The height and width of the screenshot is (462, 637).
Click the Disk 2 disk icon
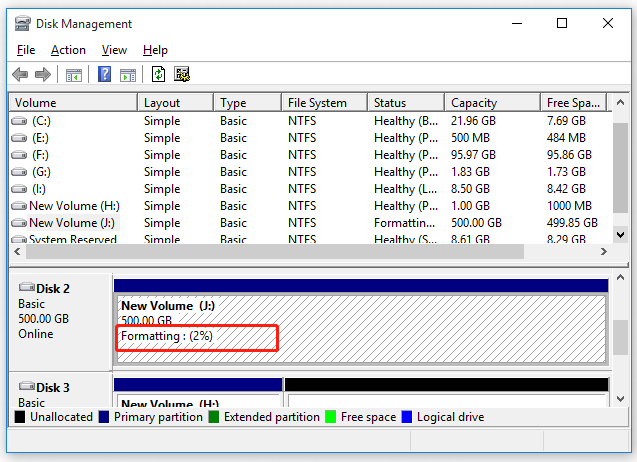27,287
